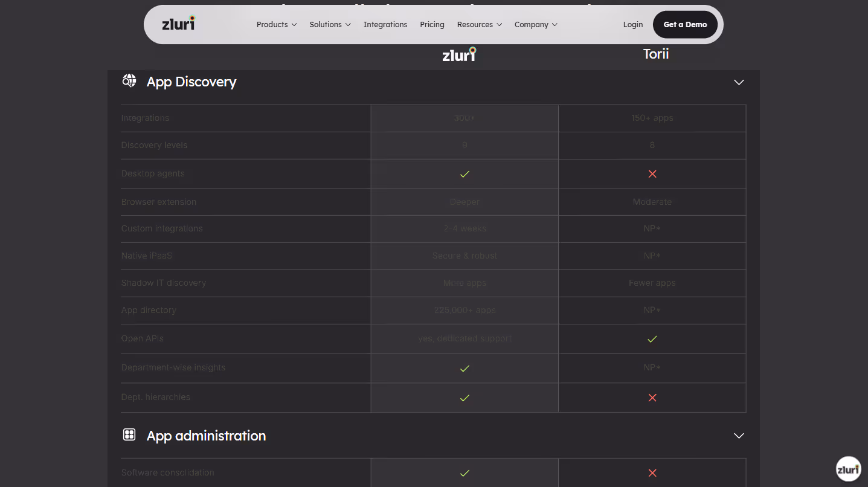The image size is (868, 487).
Task: Open the Pricing page
Action: tap(432, 25)
